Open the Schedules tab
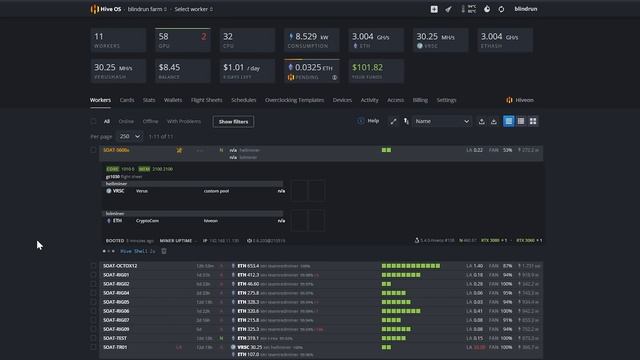640x360 pixels. 244,100
